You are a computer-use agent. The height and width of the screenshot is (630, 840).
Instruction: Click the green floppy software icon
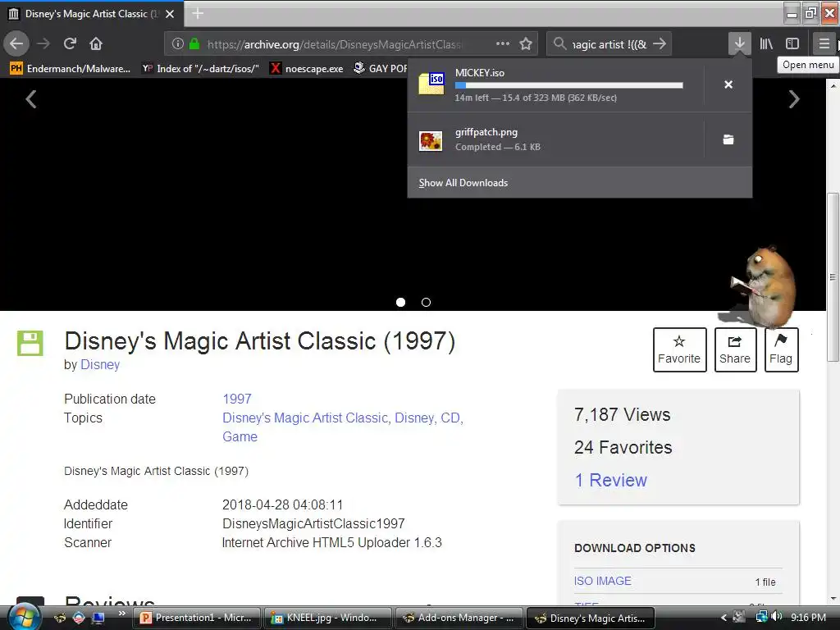30,344
